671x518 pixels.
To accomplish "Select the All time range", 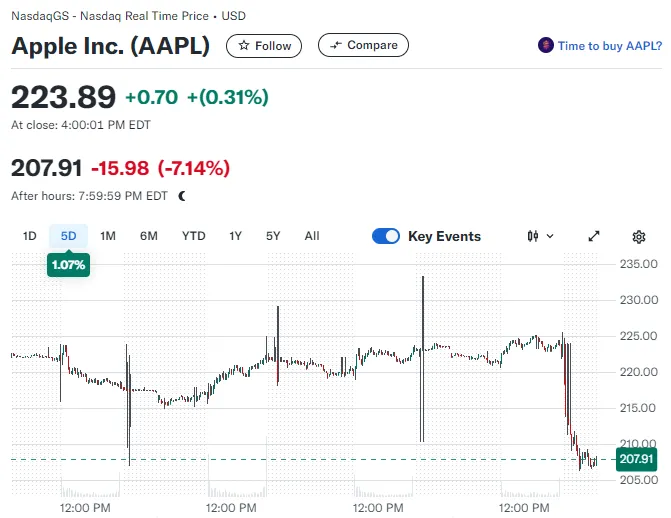I will coord(312,237).
